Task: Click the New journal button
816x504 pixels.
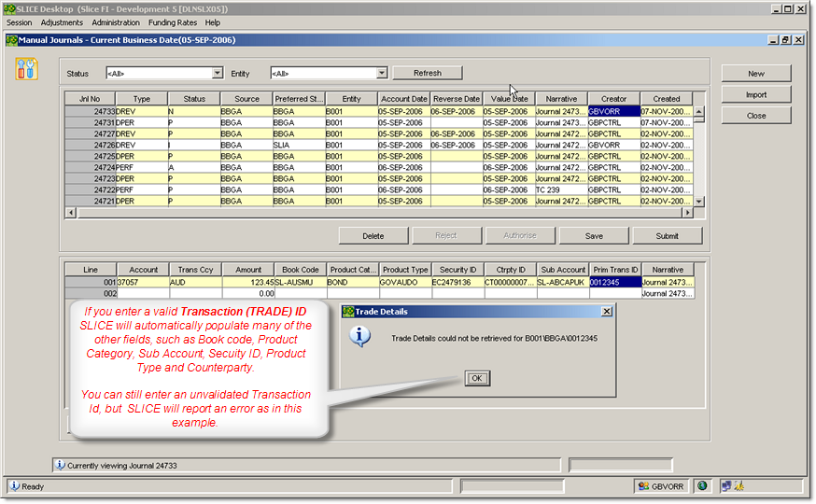Action: 755,74
